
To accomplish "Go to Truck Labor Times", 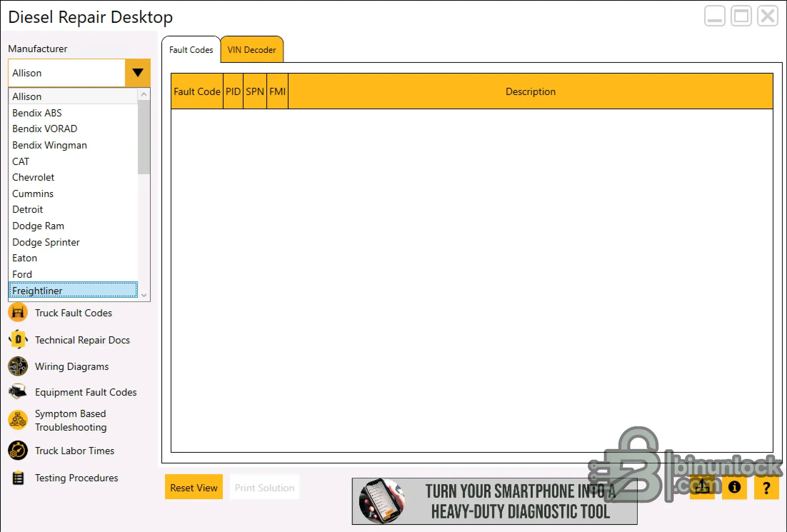I will coord(75,451).
